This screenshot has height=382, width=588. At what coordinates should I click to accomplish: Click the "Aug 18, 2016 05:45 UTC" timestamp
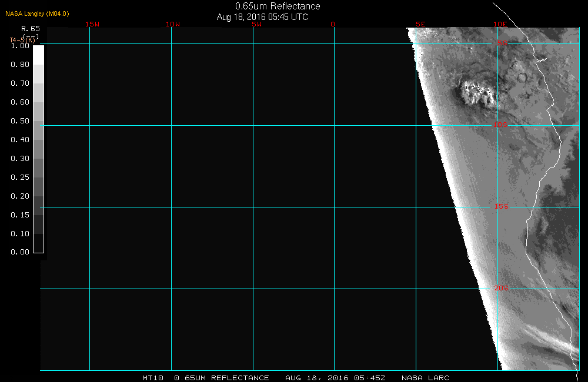[x=262, y=17]
